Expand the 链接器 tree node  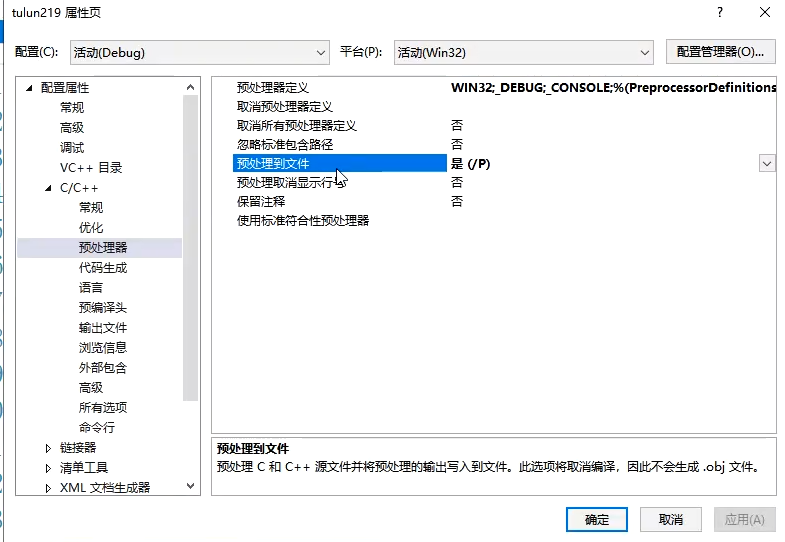pyautogui.click(x=48, y=448)
